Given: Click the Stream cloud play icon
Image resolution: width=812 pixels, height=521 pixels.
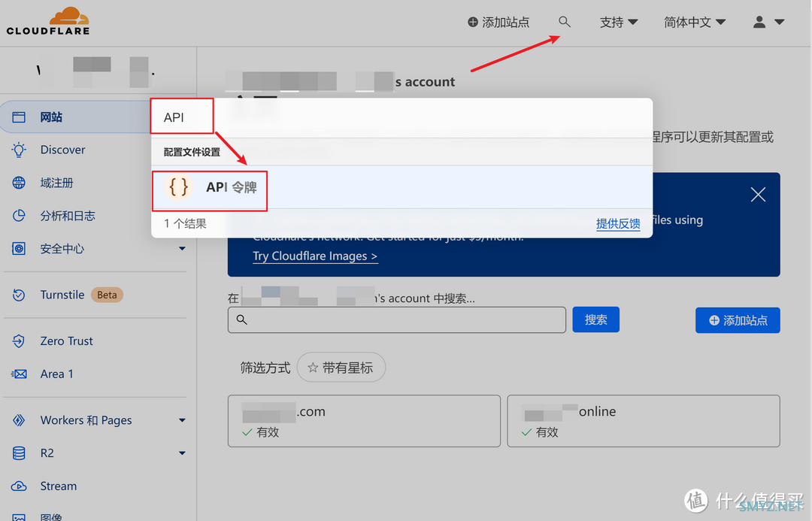Looking at the screenshot, I should (x=19, y=486).
